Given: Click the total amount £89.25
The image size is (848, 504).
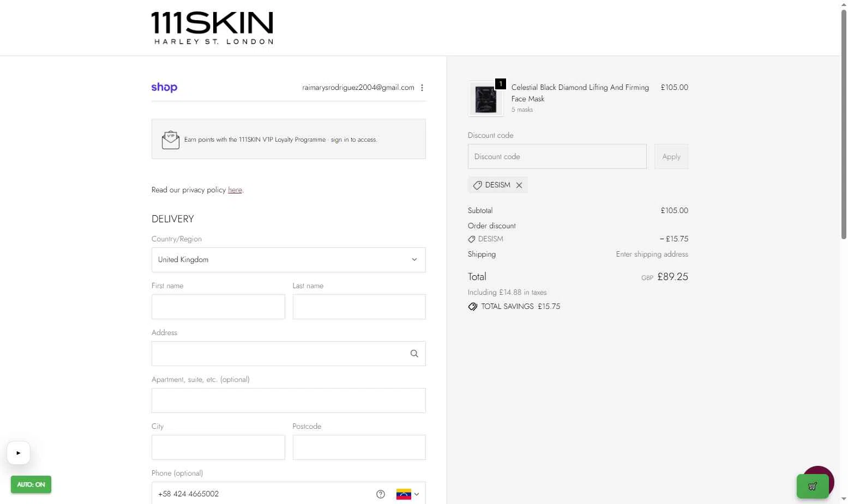Looking at the screenshot, I should (673, 277).
